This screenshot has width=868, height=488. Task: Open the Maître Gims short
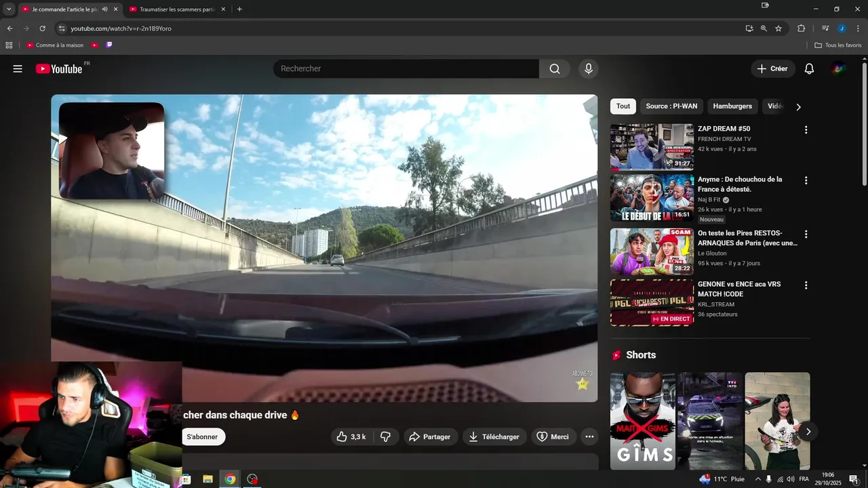pos(642,421)
